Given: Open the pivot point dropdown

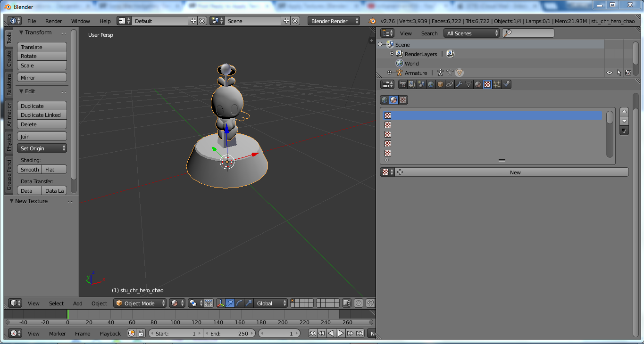Looking at the screenshot, I should tap(196, 303).
